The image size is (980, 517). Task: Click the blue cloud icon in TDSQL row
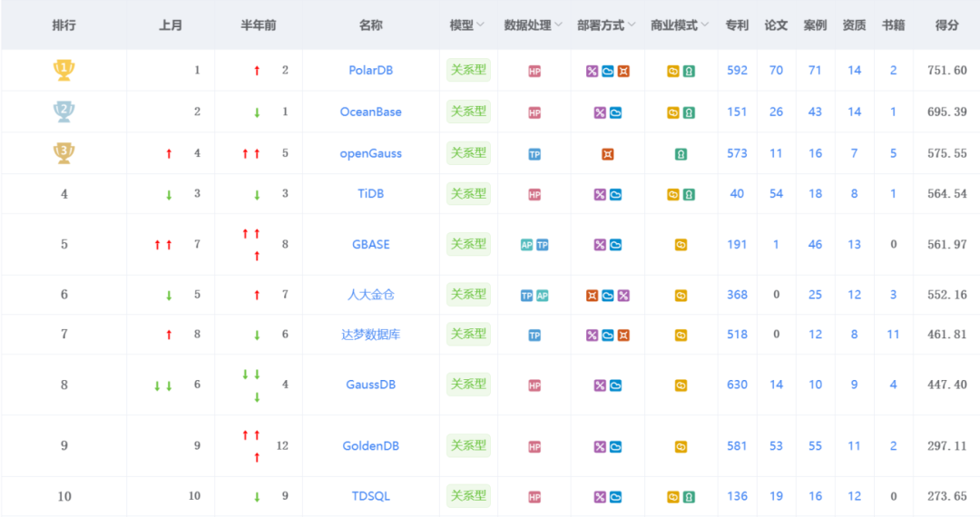coord(615,497)
